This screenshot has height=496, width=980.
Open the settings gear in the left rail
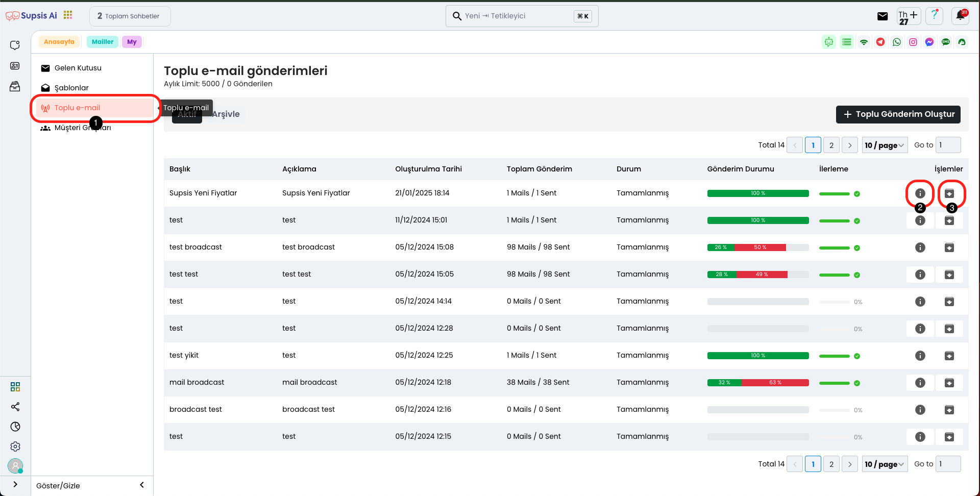coord(15,447)
